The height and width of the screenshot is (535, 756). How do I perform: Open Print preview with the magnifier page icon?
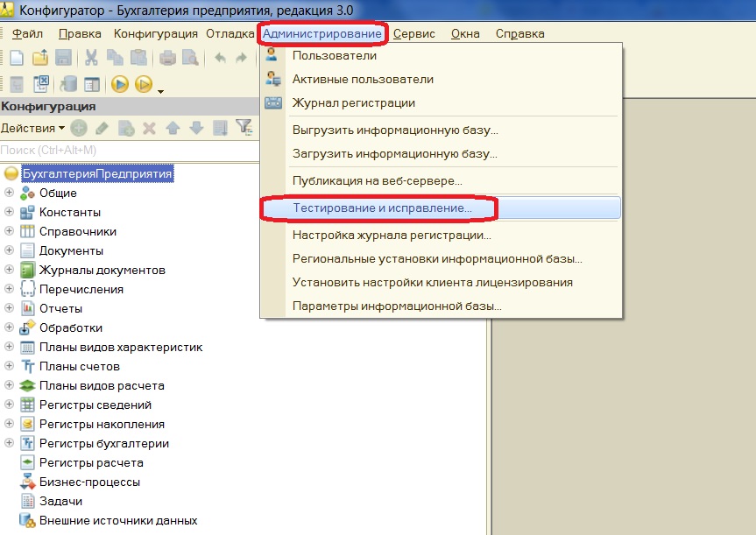click(190, 58)
